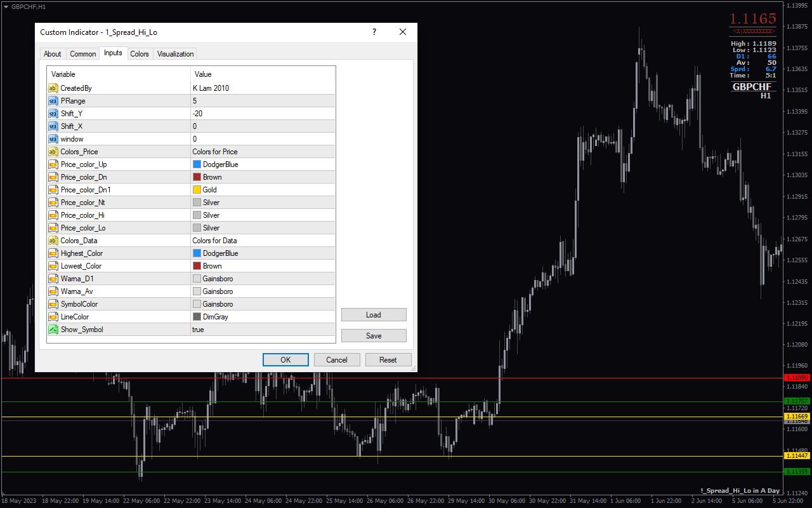Click the Brown swatch for Lowest_Color
This screenshot has width=812, height=508.
pyautogui.click(x=197, y=266)
